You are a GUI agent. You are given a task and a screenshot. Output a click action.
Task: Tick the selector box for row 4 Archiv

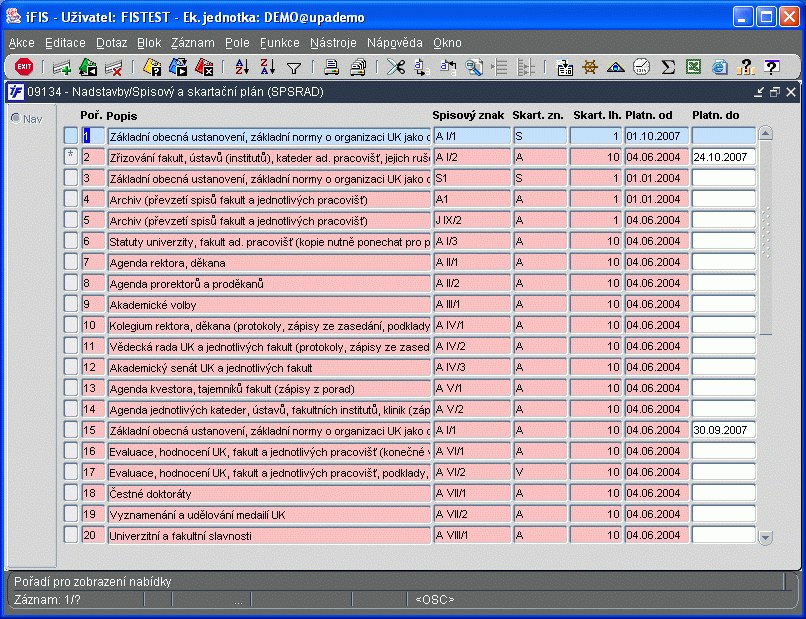click(71, 198)
